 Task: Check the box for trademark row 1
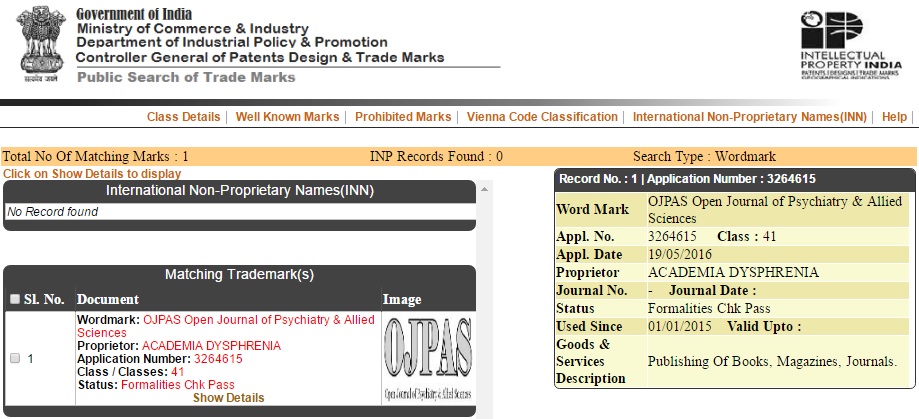pyautogui.click(x=14, y=358)
